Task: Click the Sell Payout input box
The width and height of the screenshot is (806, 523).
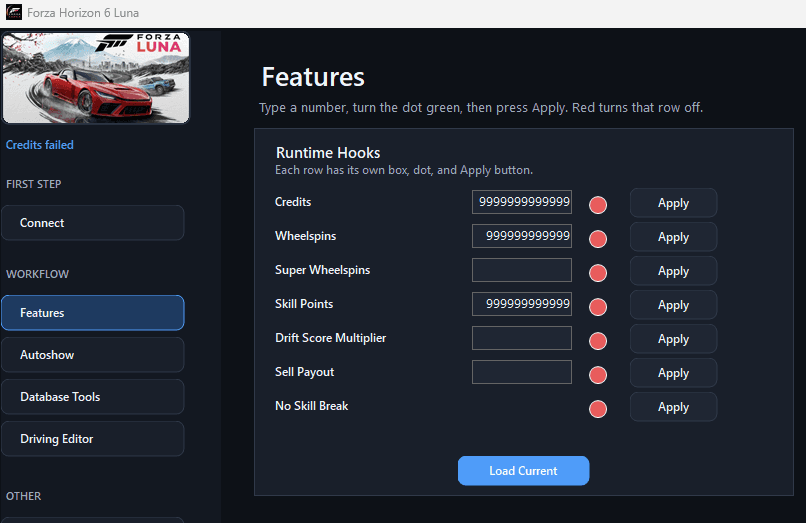Action: click(x=522, y=372)
